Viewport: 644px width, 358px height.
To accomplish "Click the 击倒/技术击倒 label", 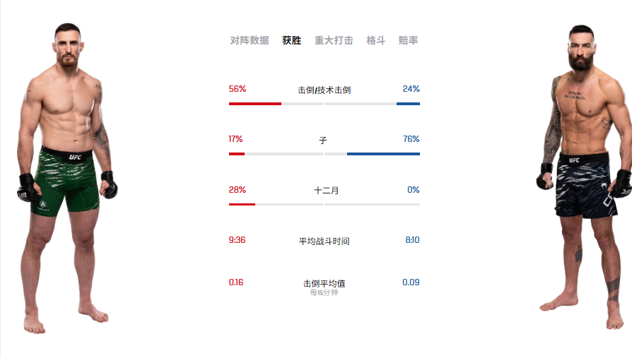I will pos(324,90).
